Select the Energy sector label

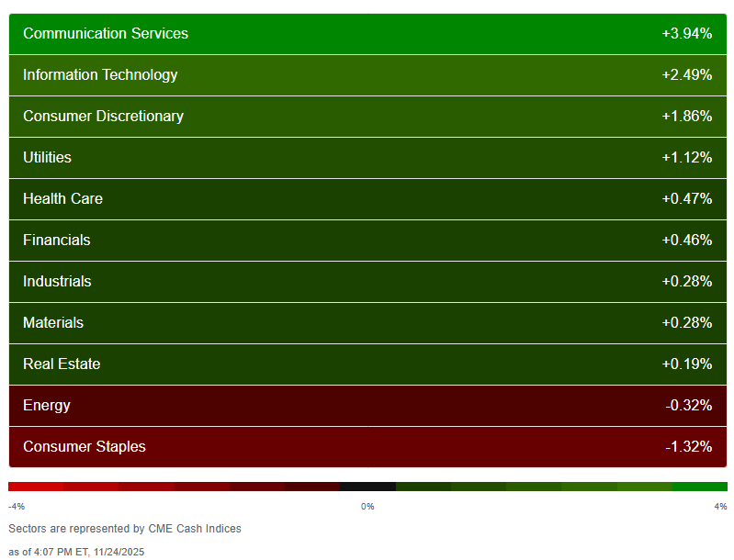(47, 405)
